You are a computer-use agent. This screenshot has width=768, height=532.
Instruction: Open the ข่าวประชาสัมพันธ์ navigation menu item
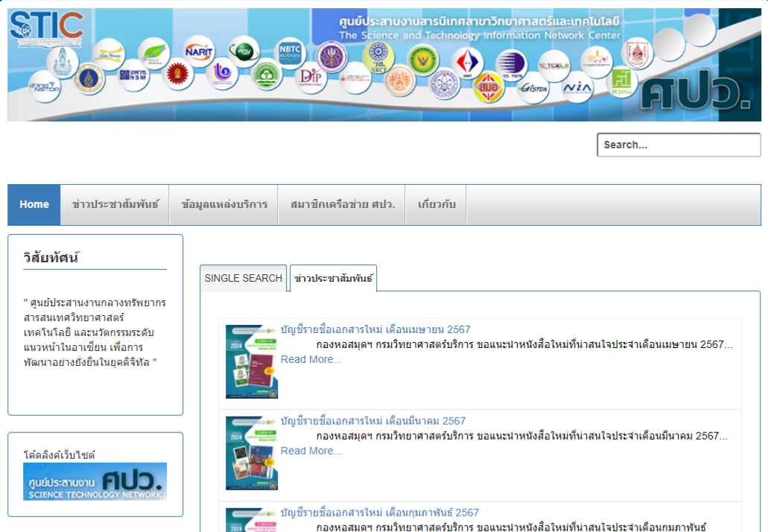coord(115,205)
